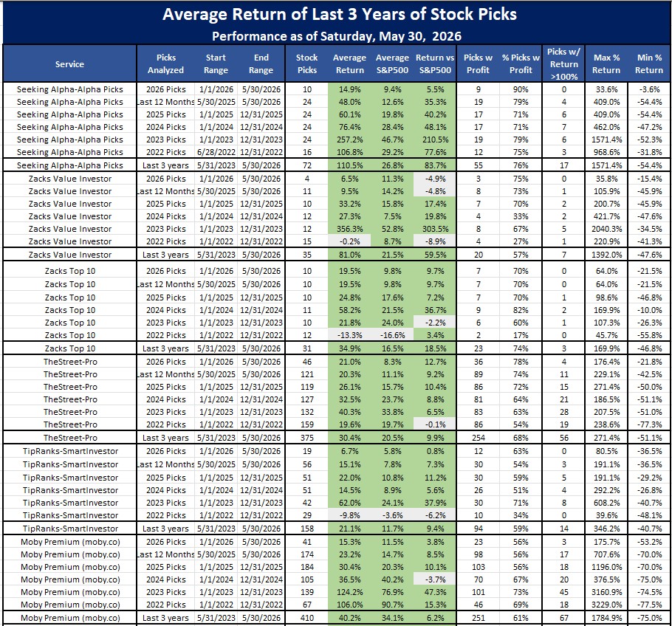Click TheStreet-Pro 2026 stock picks count 46
672x626 pixels.
tap(307, 362)
